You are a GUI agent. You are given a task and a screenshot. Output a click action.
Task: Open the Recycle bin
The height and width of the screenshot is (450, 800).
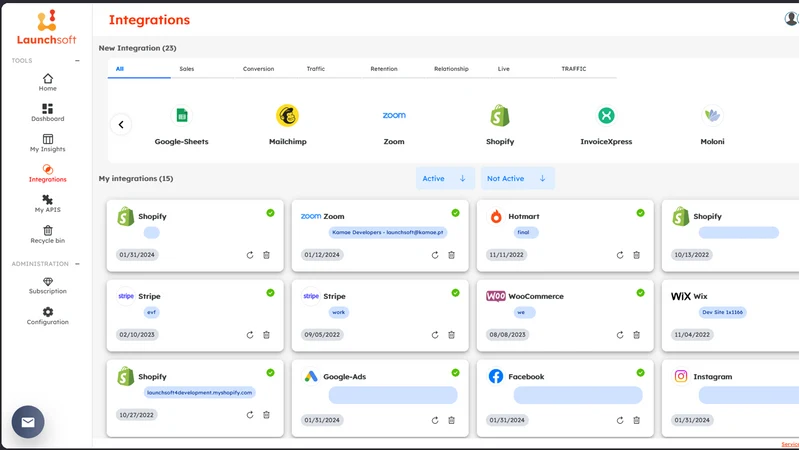tap(47, 234)
